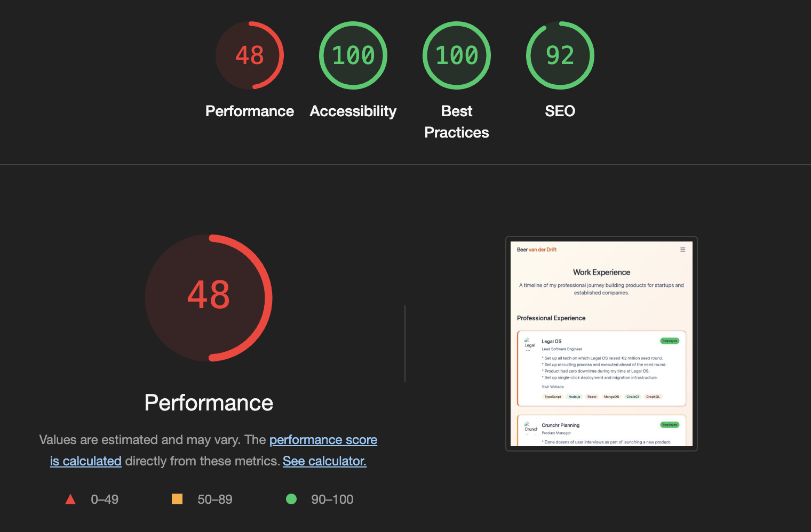The width and height of the screenshot is (811, 532).
Task: Select the TypeScript tag in preview
Action: (x=552, y=397)
